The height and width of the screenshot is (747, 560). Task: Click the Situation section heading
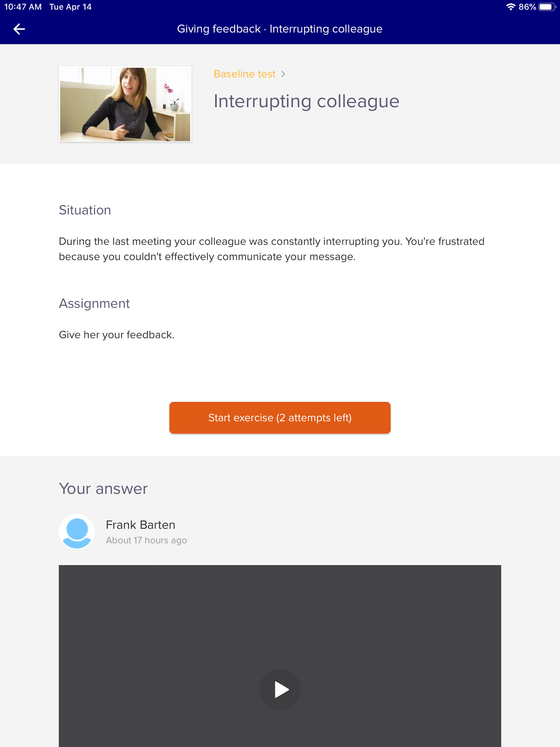(x=85, y=210)
